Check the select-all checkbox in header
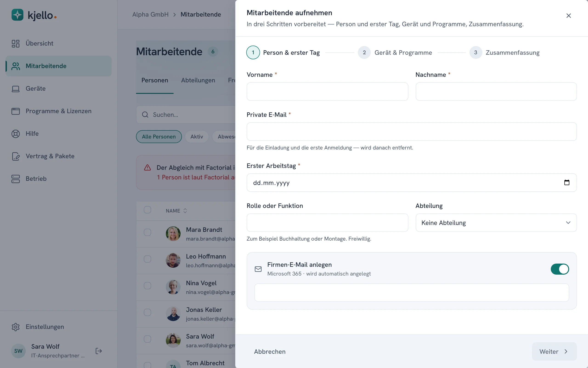This screenshot has width=588, height=368. 147,210
